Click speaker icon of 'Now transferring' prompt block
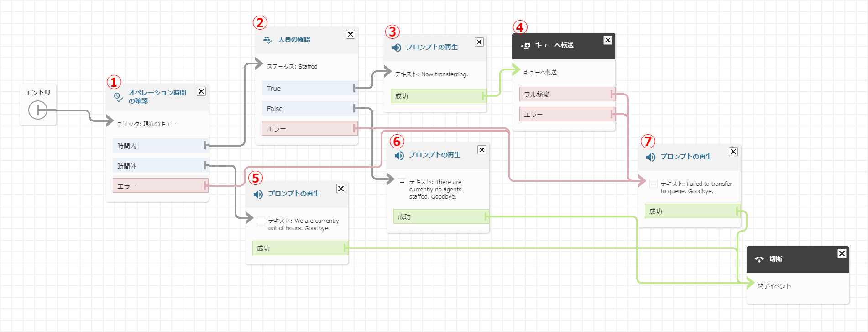The image size is (868, 332). [396, 47]
